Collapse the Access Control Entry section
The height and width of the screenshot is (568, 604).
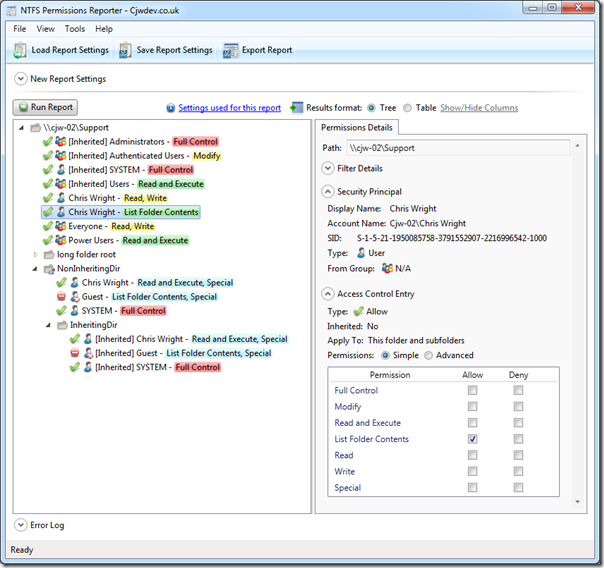click(327, 294)
